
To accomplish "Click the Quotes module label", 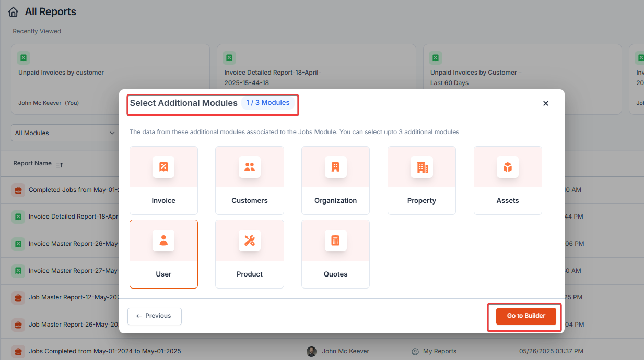I will [335, 274].
